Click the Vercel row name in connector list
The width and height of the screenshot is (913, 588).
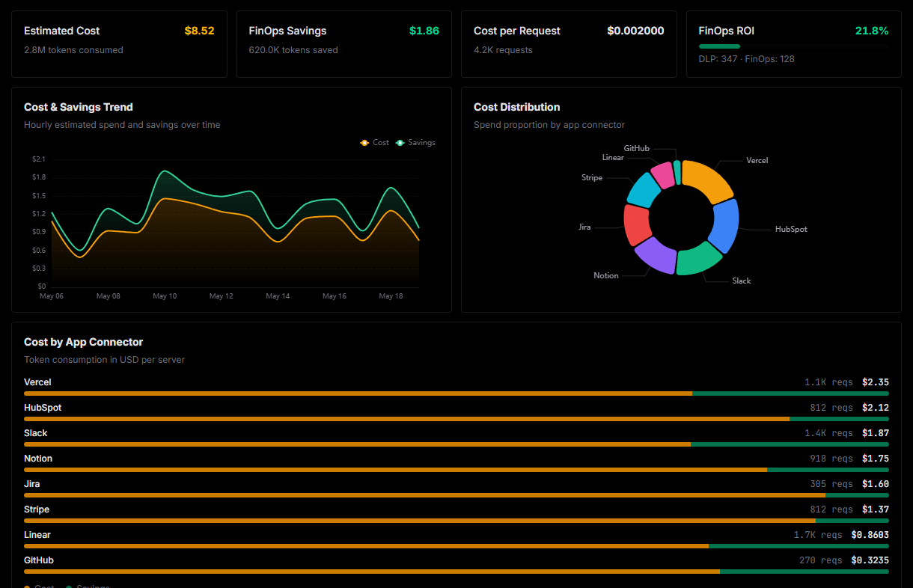[37, 382]
